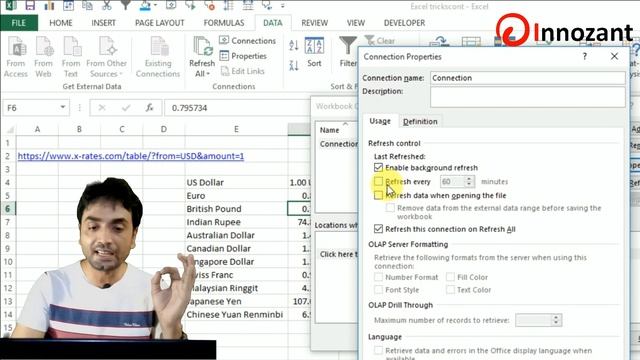
Task: Switch to the VIEW ribbon tab
Action: pos(356,23)
